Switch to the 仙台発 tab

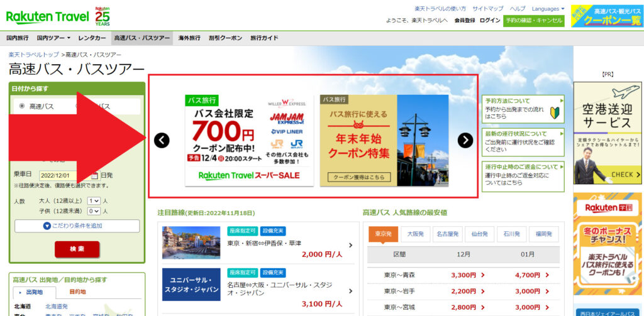[479, 234]
